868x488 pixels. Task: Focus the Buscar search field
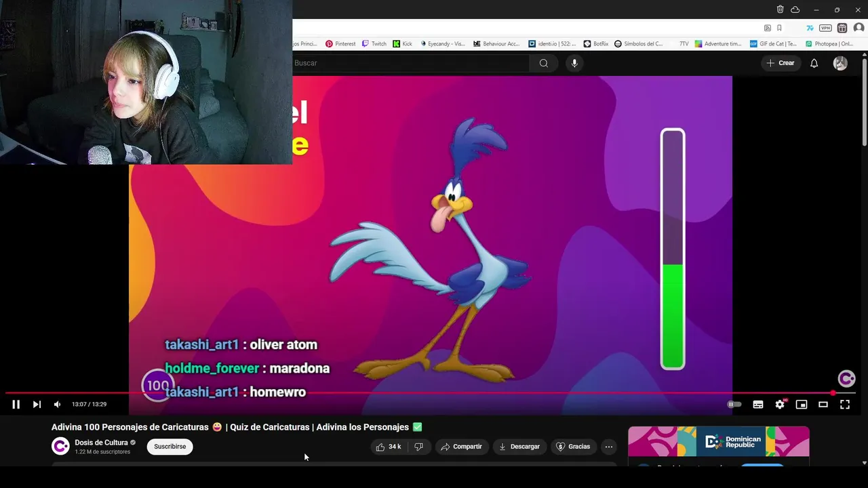pyautogui.click(x=411, y=63)
